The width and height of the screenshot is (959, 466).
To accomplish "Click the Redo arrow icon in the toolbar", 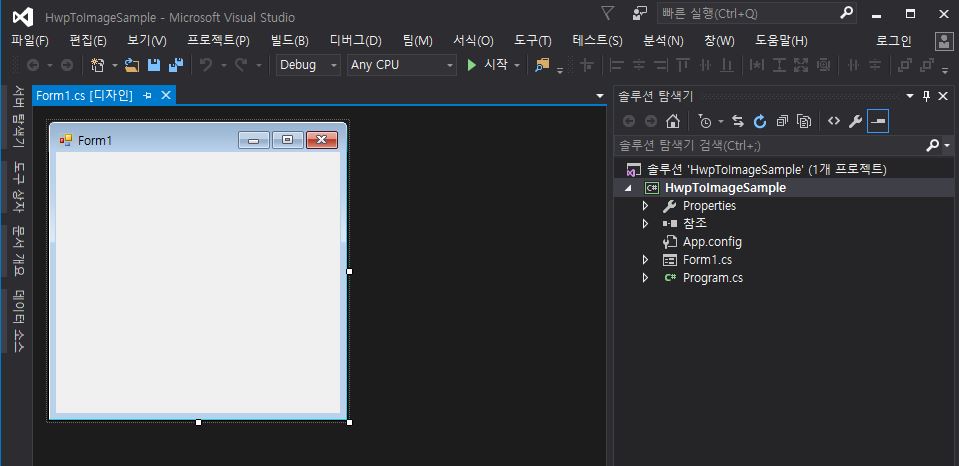I will [x=241, y=65].
